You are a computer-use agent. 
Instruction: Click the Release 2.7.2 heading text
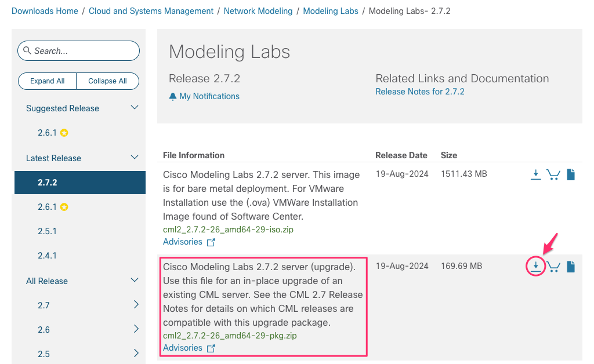pyautogui.click(x=204, y=78)
